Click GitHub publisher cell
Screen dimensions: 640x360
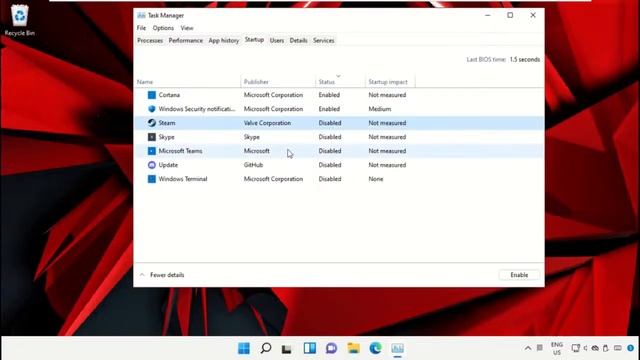coord(253,165)
